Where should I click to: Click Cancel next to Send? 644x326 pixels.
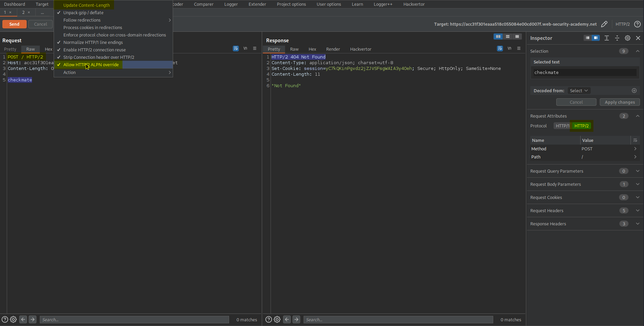[x=40, y=24]
